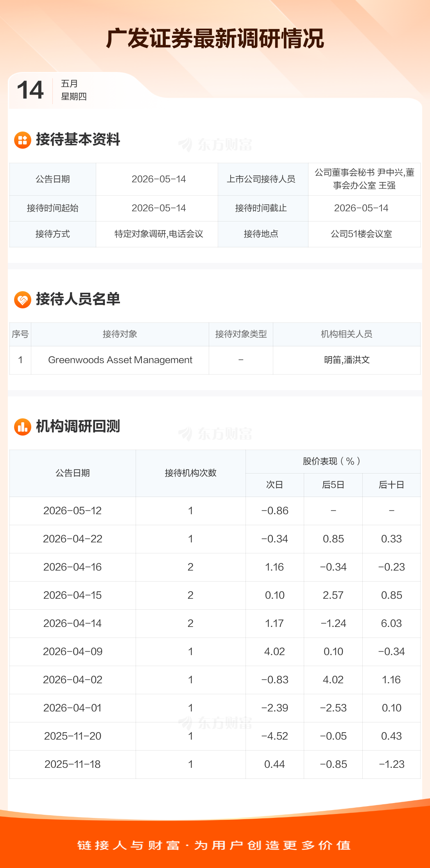The image size is (430, 868).
Task: Click the 后5日 column header
Action: click(333, 485)
